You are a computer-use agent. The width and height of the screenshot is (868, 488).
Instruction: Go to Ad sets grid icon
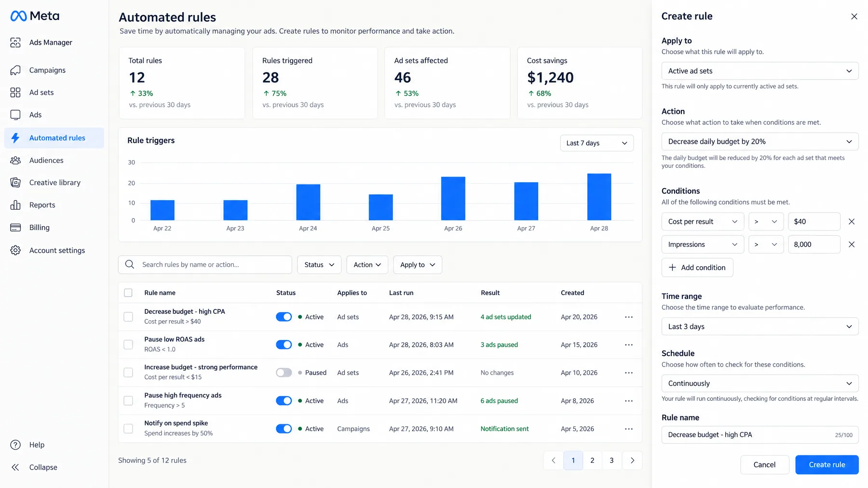pyautogui.click(x=15, y=92)
